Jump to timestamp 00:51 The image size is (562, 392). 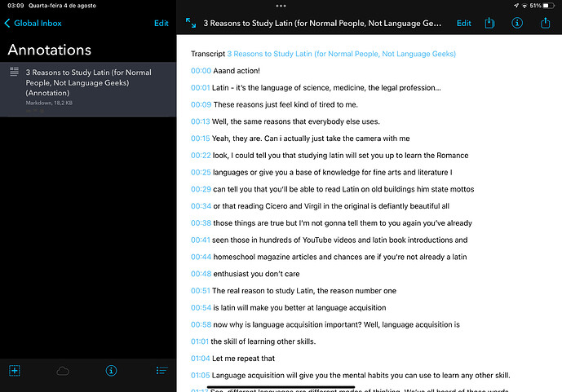click(x=201, y=291)
